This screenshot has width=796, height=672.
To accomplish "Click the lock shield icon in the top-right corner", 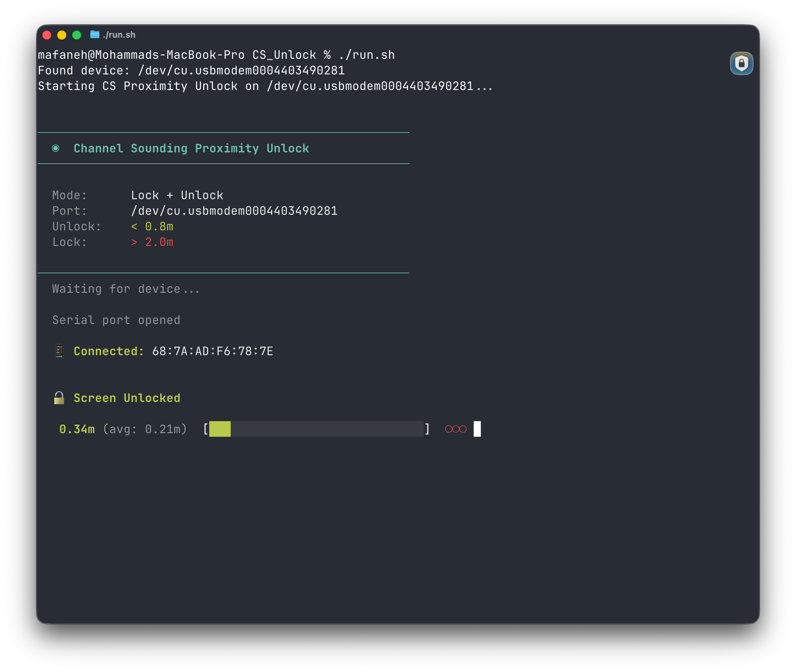I will coord(741,63).
